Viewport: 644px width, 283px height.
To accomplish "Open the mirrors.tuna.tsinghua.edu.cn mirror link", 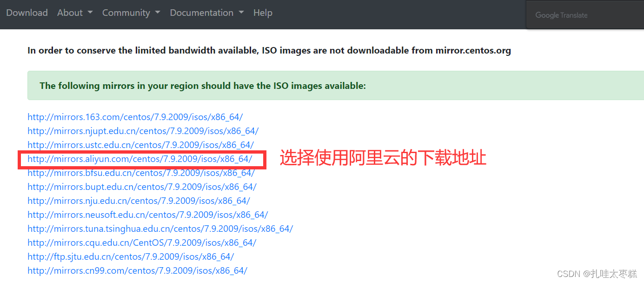I will (160, 229).
